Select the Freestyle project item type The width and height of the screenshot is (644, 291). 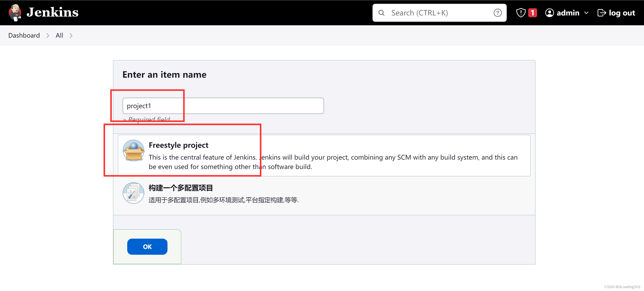(x=178, y=145)
